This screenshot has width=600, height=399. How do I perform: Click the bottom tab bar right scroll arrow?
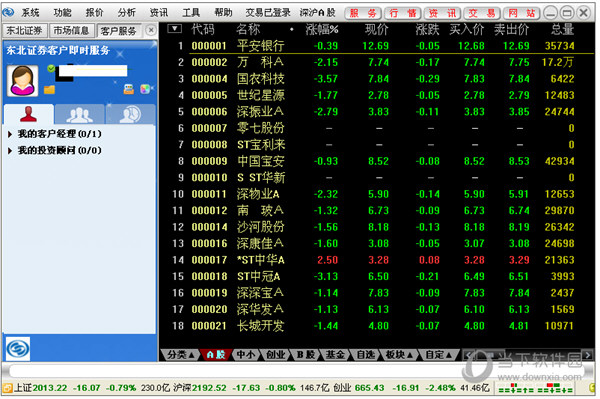pos(588,355)
